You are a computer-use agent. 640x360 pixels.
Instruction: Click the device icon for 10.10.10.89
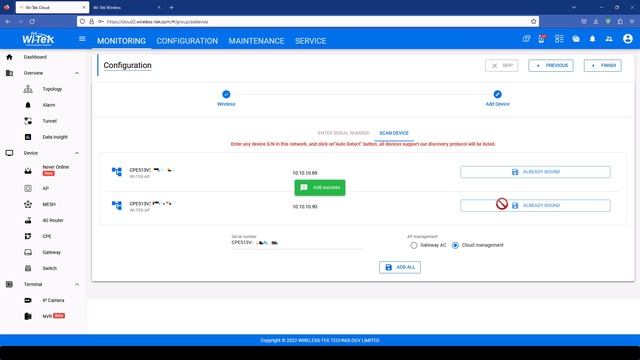117,172
